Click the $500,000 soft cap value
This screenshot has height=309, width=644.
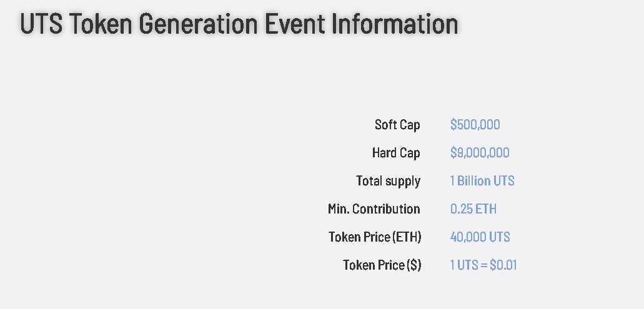point(475,125)
